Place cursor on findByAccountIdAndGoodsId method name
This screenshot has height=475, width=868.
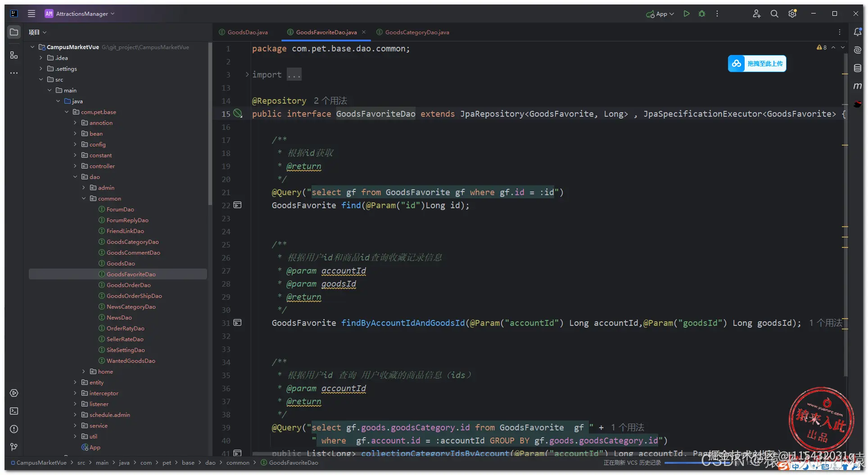coord(402,323)
